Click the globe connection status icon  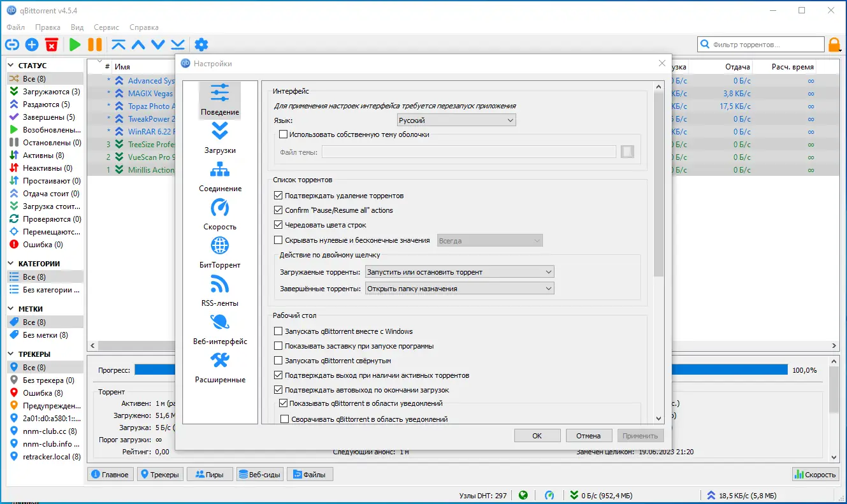(523, 495)
